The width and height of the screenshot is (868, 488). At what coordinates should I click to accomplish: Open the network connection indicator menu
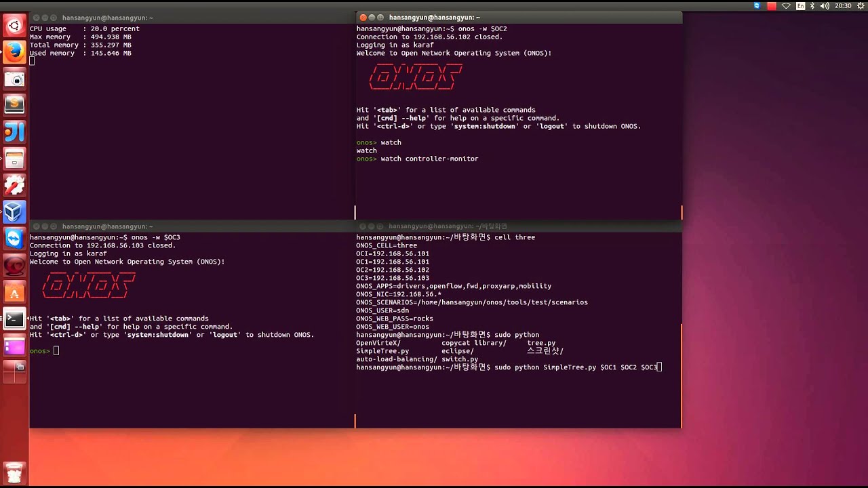786,5
